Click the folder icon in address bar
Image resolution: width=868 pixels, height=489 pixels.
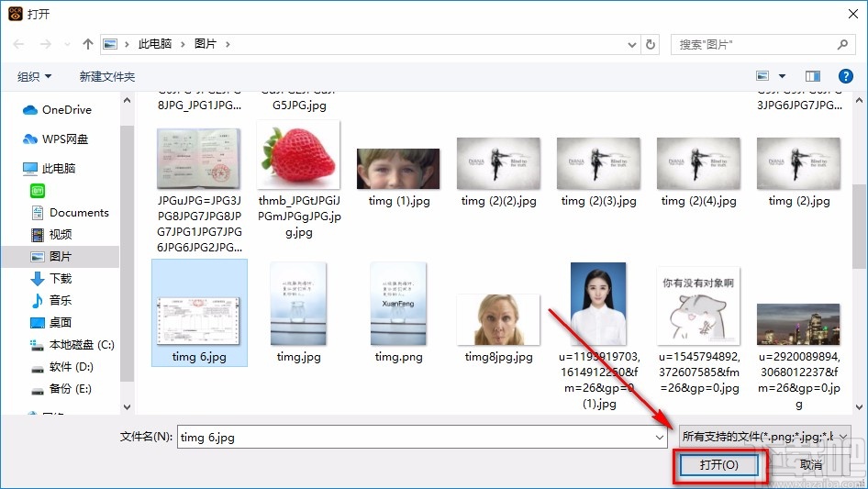pos(110,44)
